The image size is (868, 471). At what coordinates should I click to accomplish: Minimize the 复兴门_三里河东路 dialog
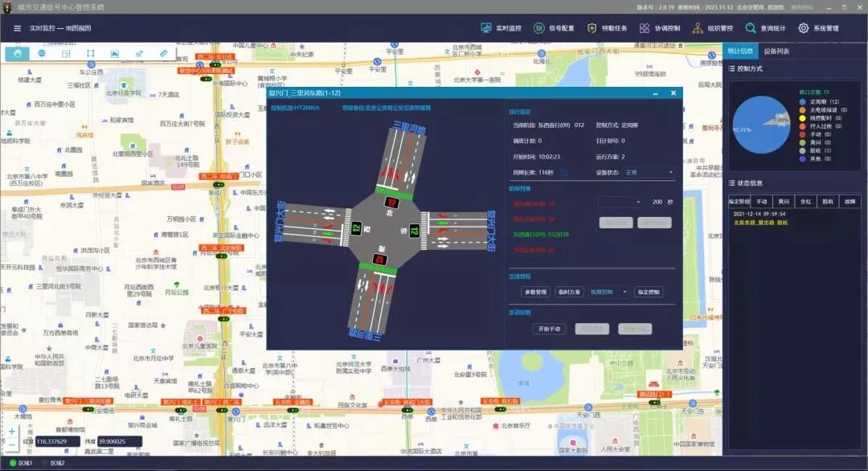(x=656, y=93)
